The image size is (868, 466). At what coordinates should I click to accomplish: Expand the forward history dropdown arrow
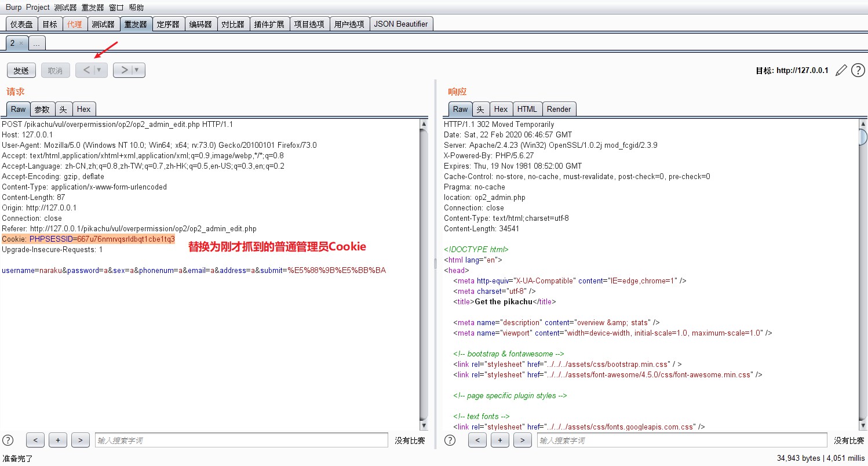point(137,70)
